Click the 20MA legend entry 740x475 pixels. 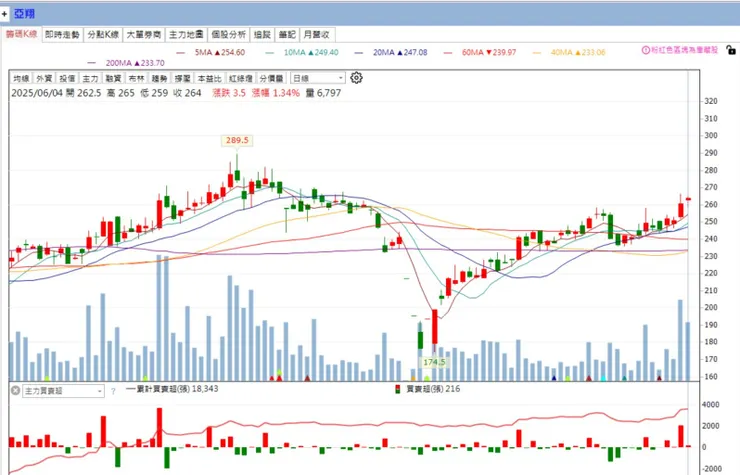[391, 52]
